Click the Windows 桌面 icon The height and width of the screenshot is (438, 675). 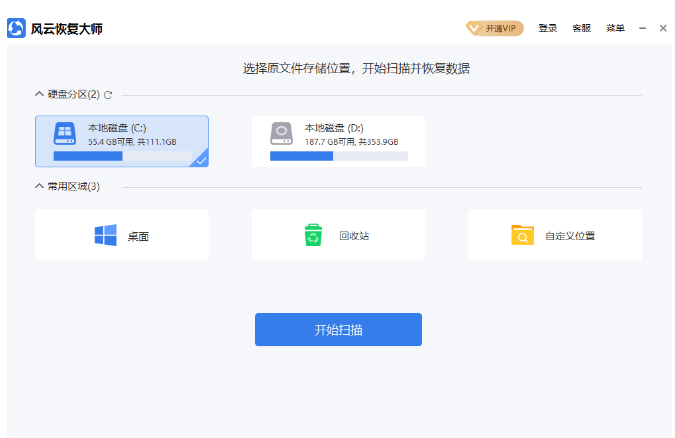coord(105,235)
